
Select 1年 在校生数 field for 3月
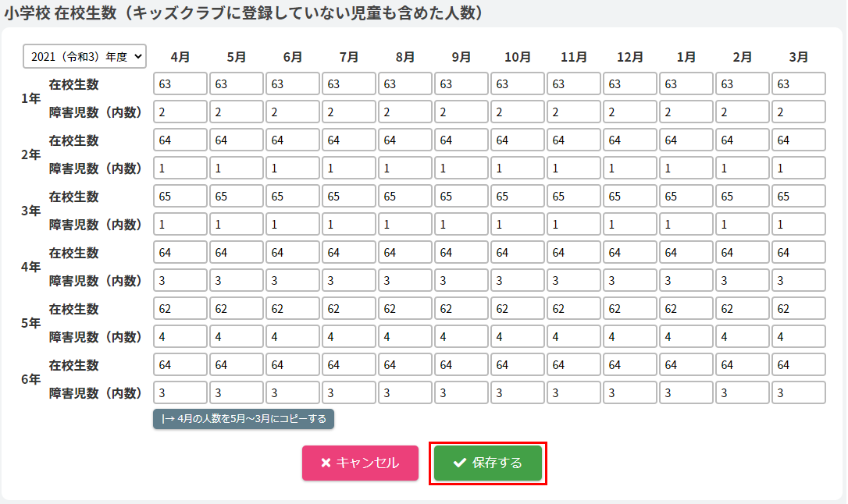[x=799, y=84]
